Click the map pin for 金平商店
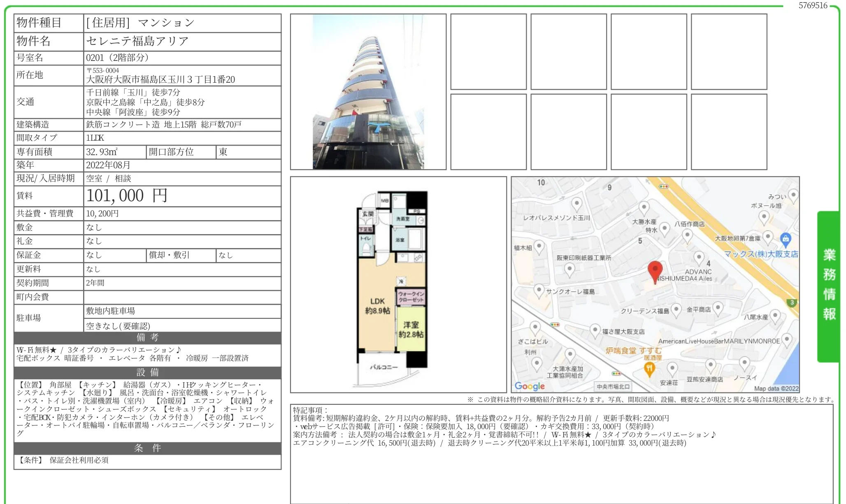 click(x=718, y=308)
